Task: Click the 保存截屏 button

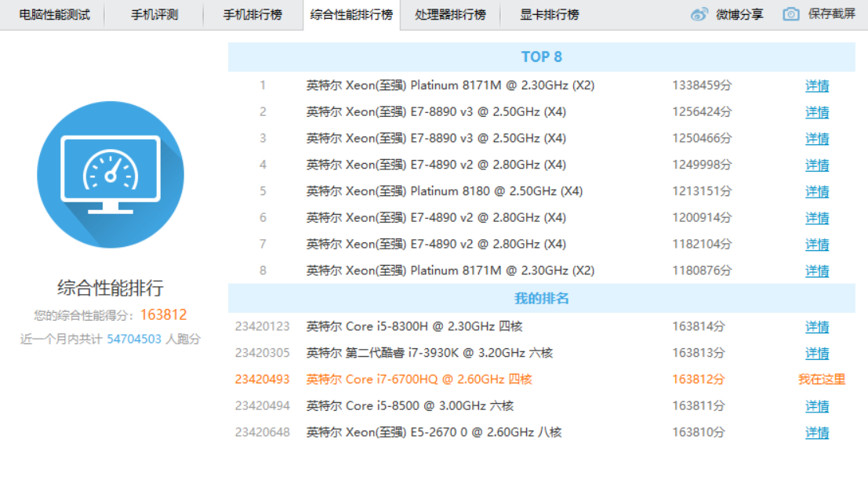Action: coord(831,14)
